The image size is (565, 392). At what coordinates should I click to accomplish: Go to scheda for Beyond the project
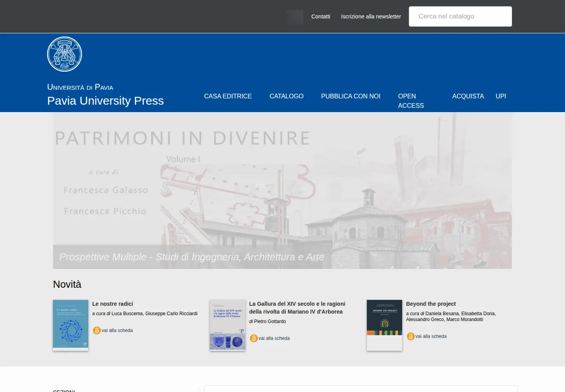click(431, 336)
